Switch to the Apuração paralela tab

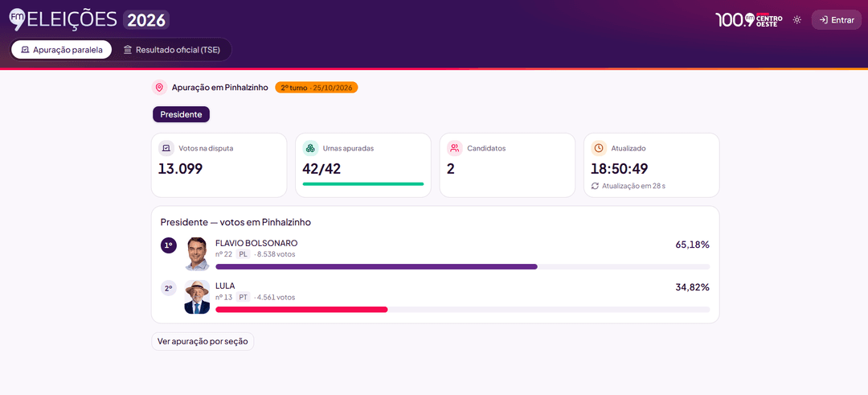tap(61, 50)
